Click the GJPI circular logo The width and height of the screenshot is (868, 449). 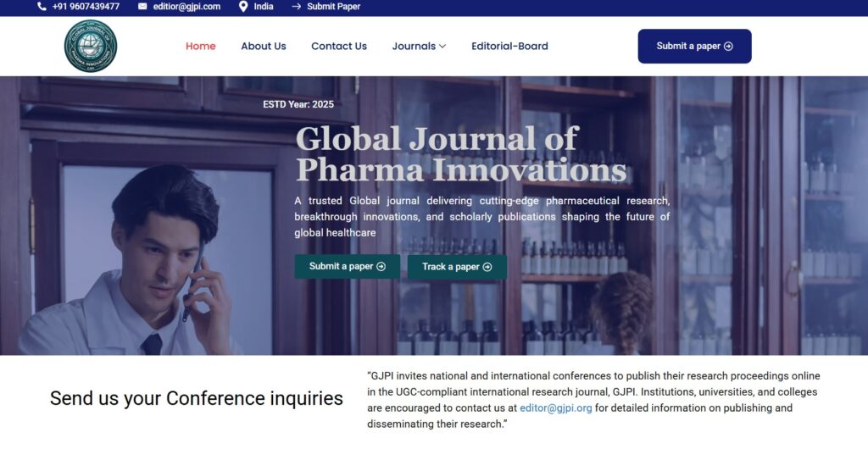91,46
